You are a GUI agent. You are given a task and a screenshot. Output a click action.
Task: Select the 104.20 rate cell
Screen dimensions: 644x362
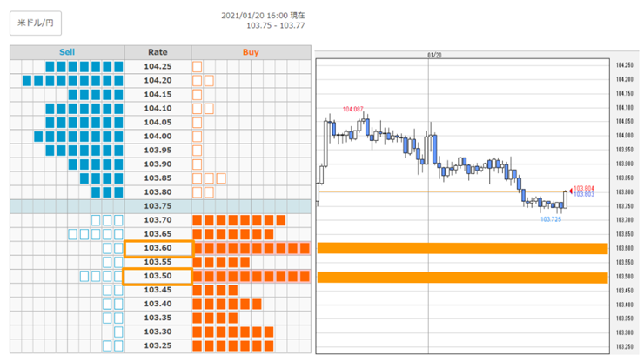158,81
